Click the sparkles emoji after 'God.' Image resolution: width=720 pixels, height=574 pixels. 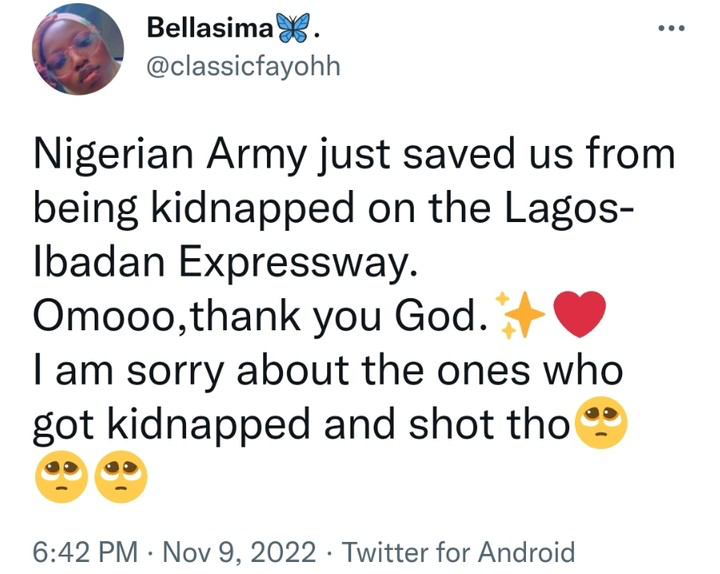(520, 317)
